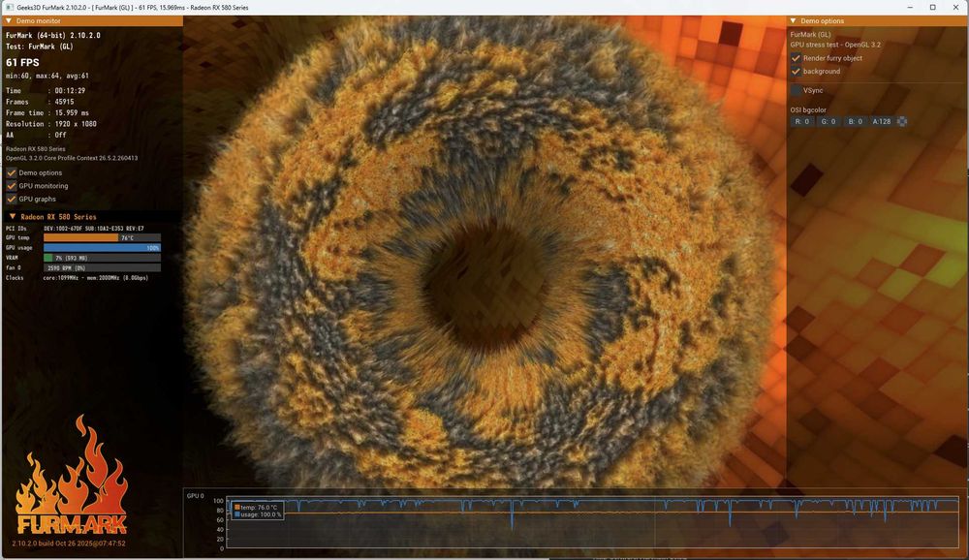Minimize the FurMark window

click(910, 8)
